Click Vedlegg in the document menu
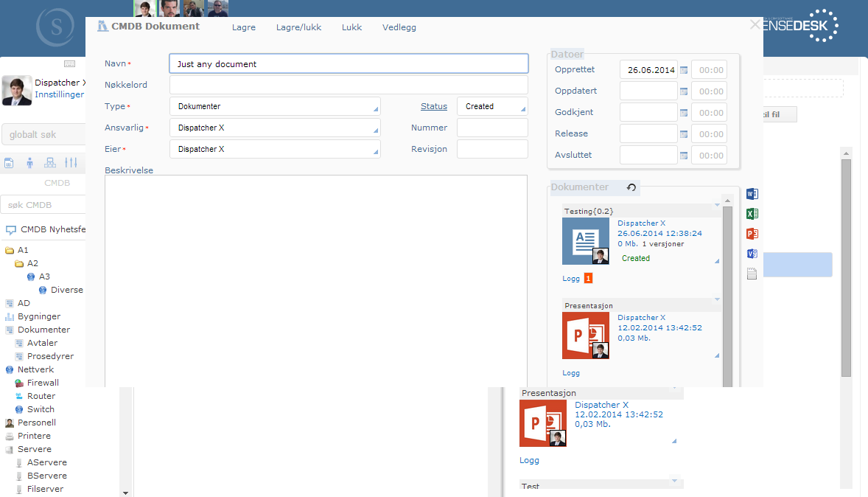 tap(399, 27)
